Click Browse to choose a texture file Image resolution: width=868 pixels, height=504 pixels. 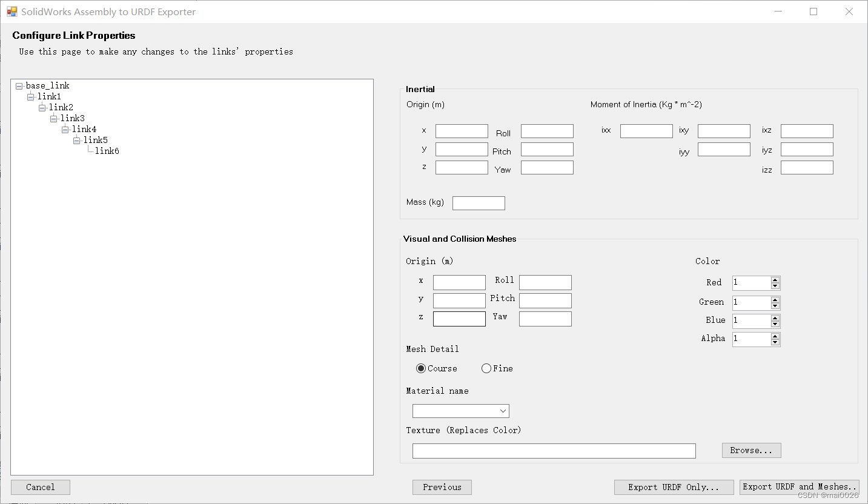(751, 450)
